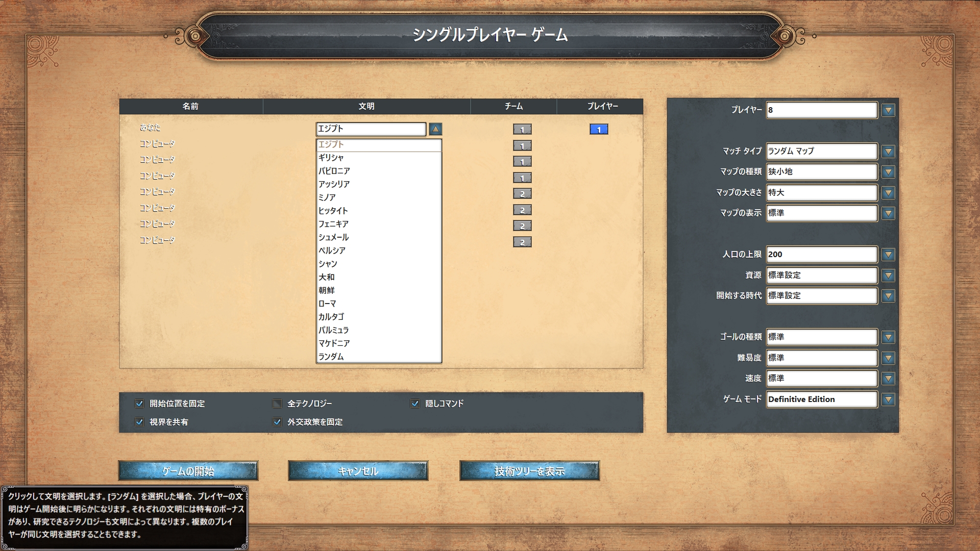Screen dimensions: 980x551
Task: Open the 開始する時代 dropdown arrow
Action: click(888, 296)
